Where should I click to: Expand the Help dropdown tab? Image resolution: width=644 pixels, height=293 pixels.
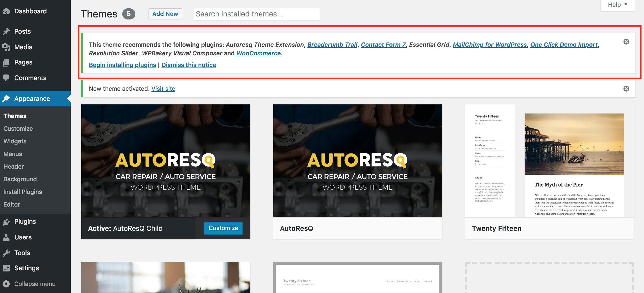click(618, 5)
